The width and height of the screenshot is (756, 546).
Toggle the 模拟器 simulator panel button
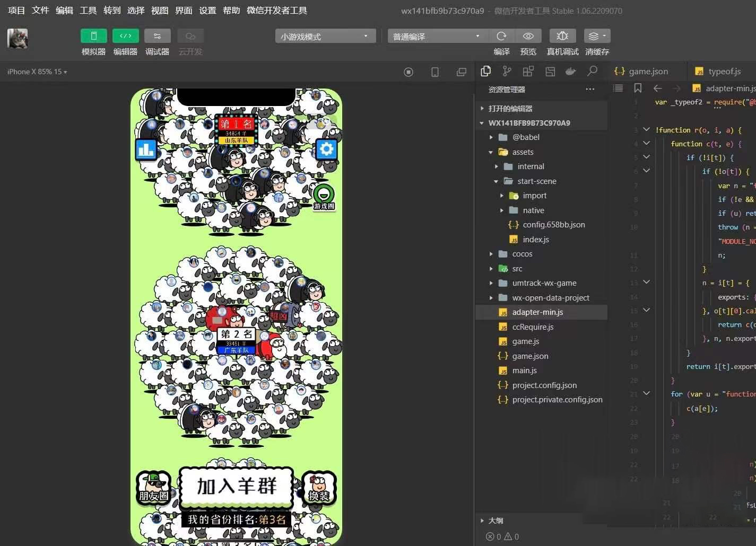(x=93, y=36)
